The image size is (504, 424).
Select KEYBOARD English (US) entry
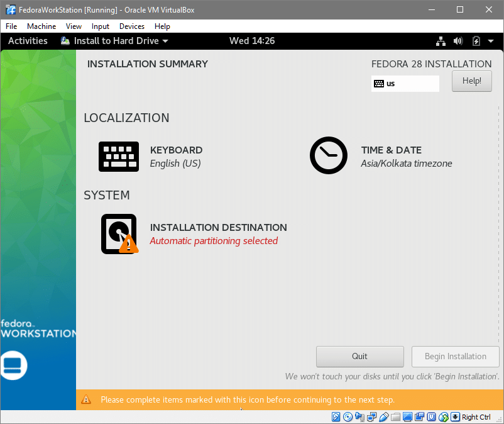pyautogui.click(x=151, y=157)
